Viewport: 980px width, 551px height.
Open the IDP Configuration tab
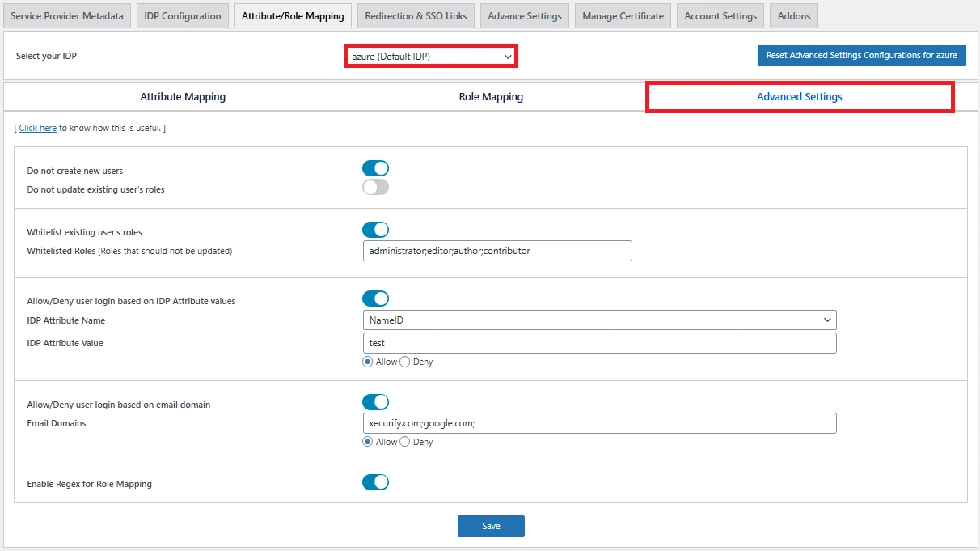click(182, 15)
